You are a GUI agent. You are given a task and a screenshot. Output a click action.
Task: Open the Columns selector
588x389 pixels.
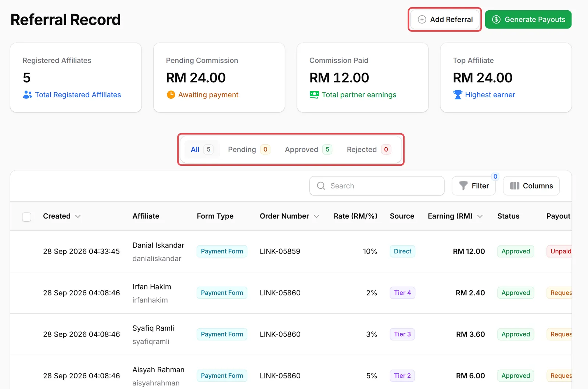pyautogui.click(x=531, y=186)
